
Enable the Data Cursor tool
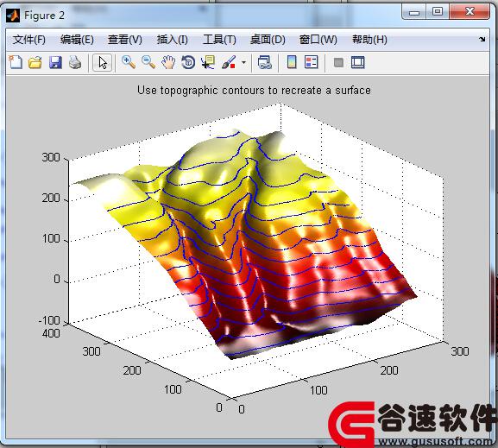208,62
